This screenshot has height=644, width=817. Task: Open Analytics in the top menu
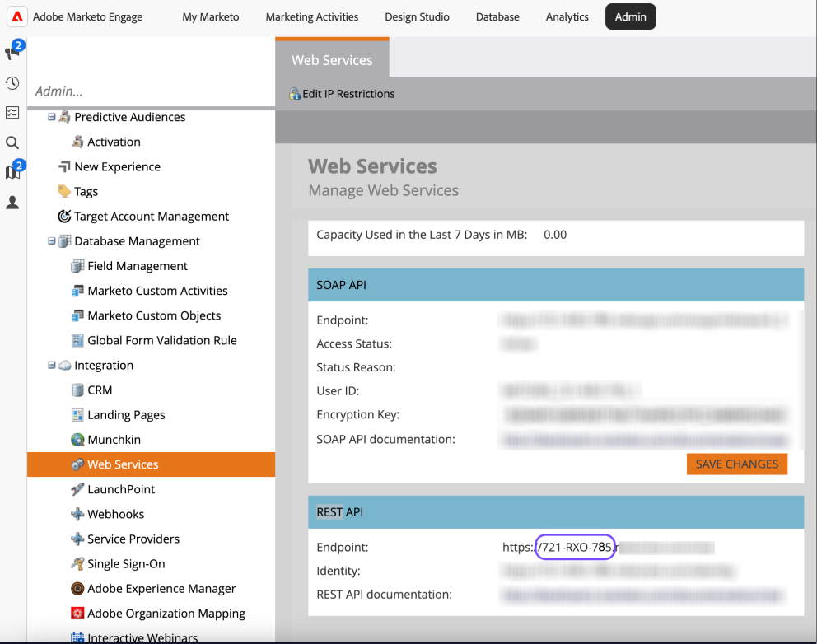coord(567,16)
